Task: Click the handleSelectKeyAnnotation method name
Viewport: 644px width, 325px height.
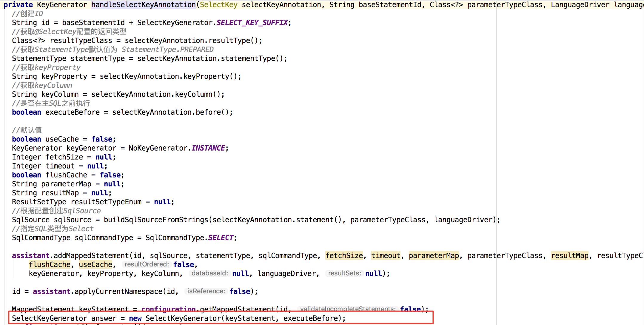Action: tap(143, 5)
